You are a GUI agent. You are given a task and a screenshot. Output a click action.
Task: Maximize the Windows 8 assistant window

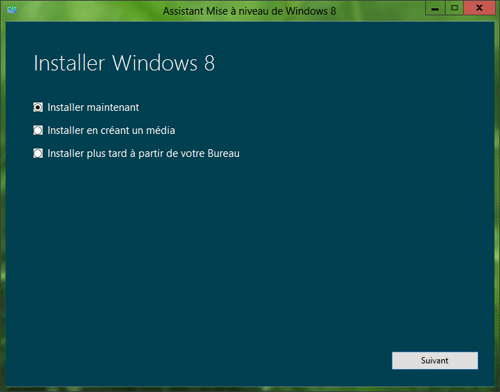(x=454, y=8)
